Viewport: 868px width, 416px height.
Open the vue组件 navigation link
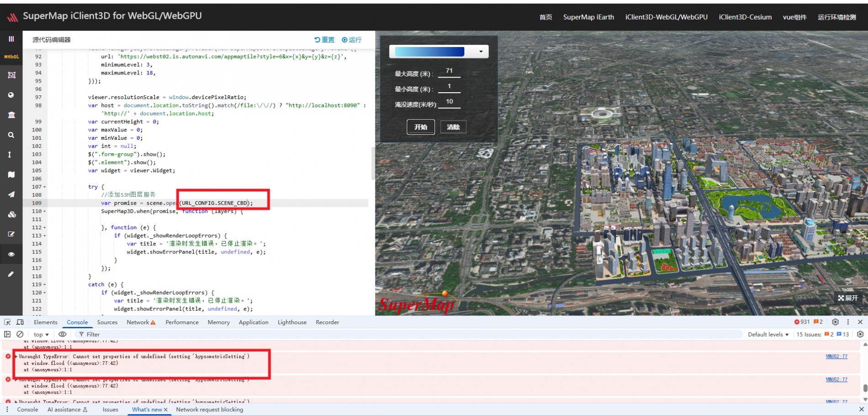[794, 17]
